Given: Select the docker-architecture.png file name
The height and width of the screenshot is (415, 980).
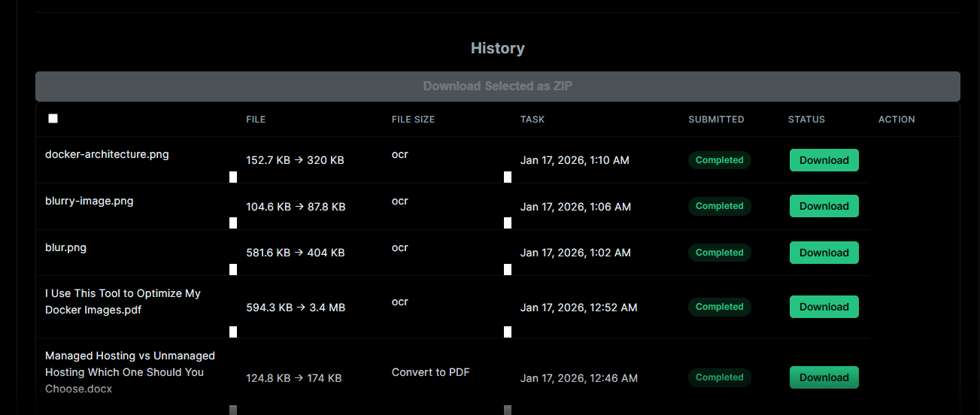Looking at the screenshot, I should 107,154.
